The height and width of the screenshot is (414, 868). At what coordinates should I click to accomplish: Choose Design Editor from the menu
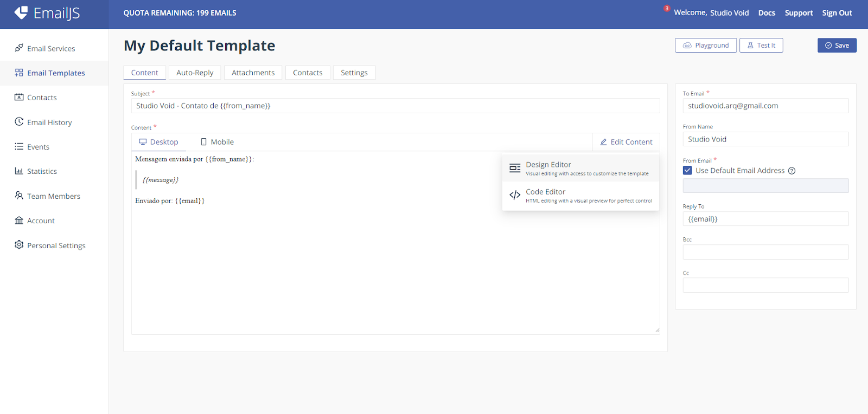[580, 168]
